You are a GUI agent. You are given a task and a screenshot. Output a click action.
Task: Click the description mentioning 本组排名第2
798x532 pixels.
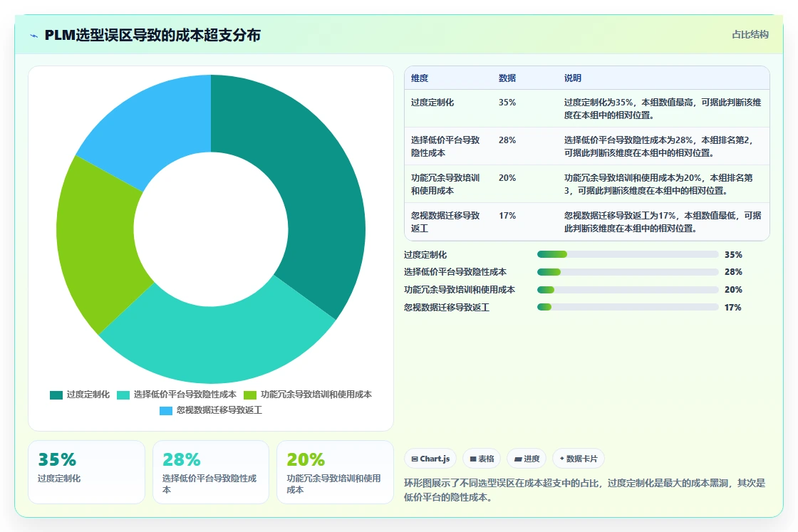click(658, 147)
